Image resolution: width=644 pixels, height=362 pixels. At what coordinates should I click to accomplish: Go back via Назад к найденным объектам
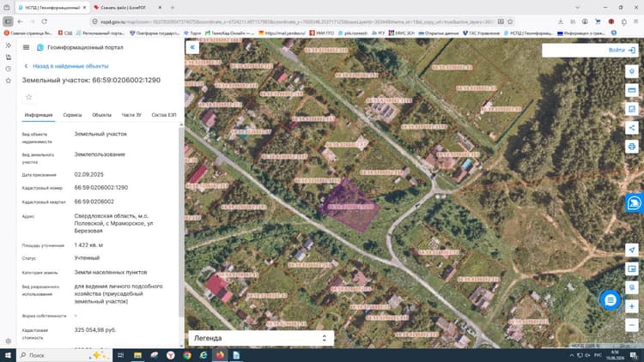66,66
